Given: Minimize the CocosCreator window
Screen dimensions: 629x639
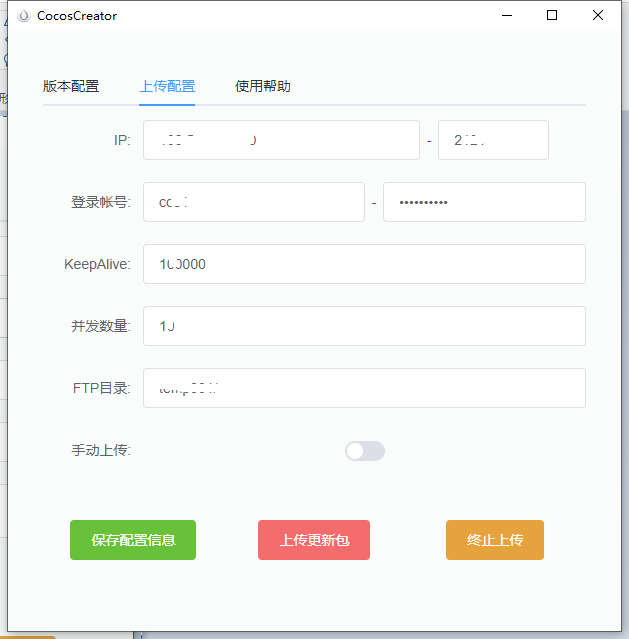Looking at the screenshot, I should click(507, 15).
